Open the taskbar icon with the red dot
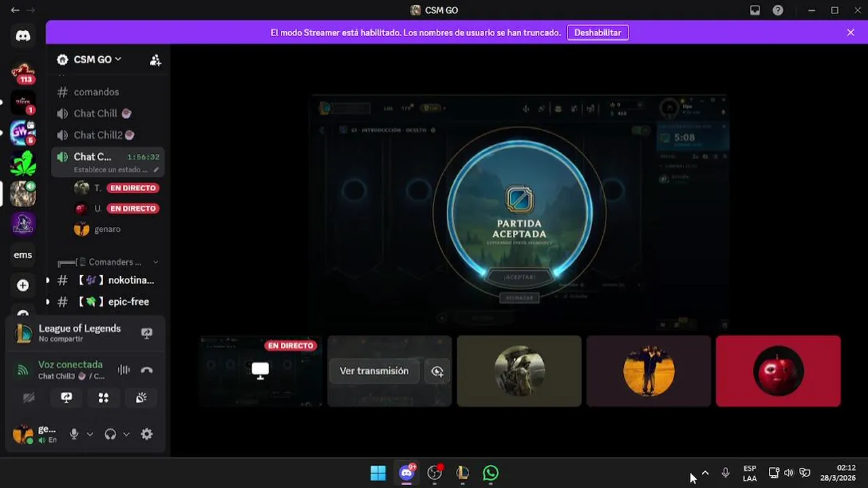This screenshot has height=488, width=868. (435, 473)
